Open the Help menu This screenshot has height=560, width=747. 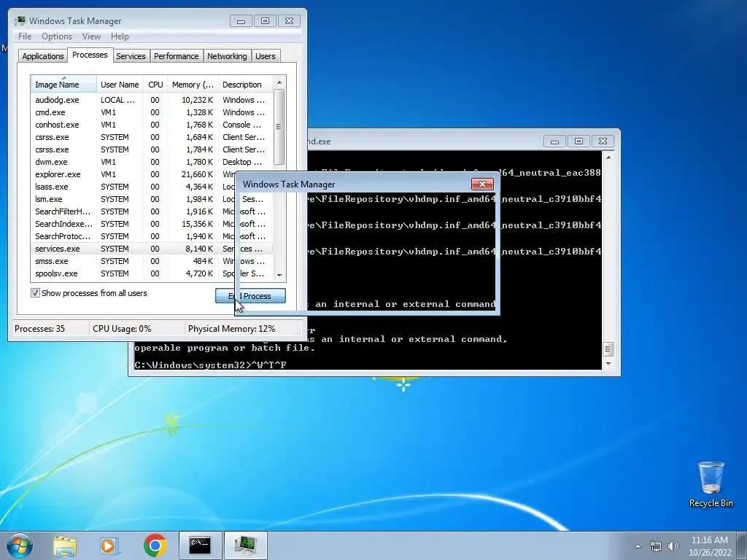click(120, 36)
